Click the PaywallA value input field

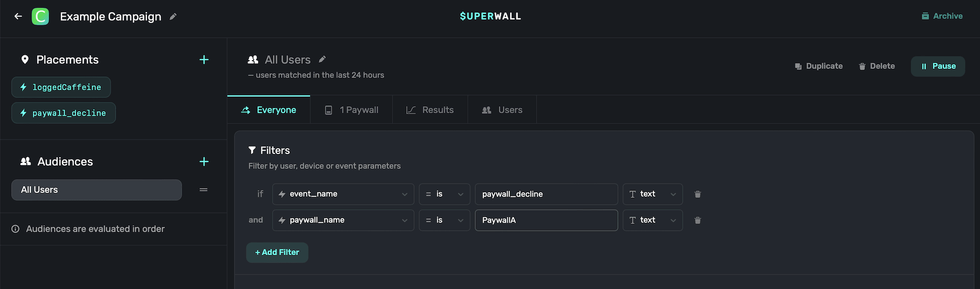click(546, 220)
